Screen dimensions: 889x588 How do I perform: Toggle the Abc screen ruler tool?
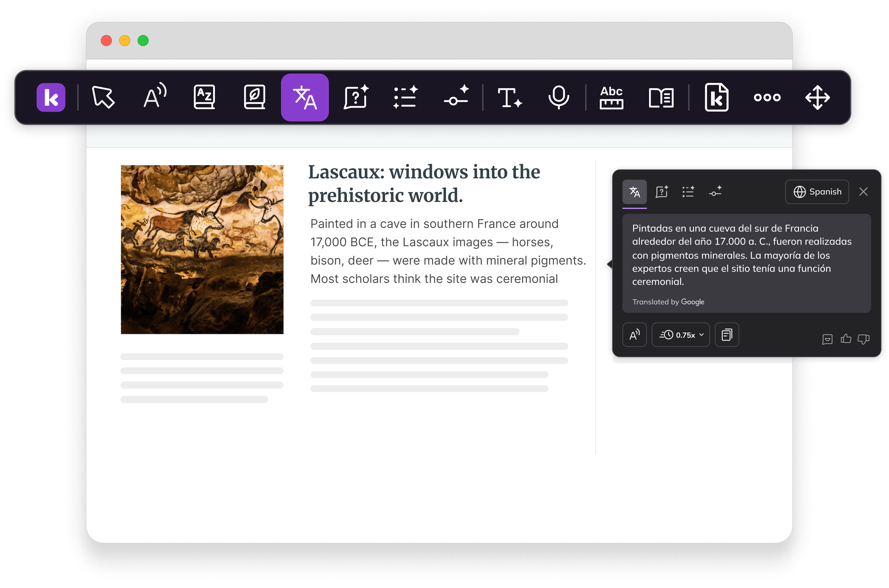(611, 98)
